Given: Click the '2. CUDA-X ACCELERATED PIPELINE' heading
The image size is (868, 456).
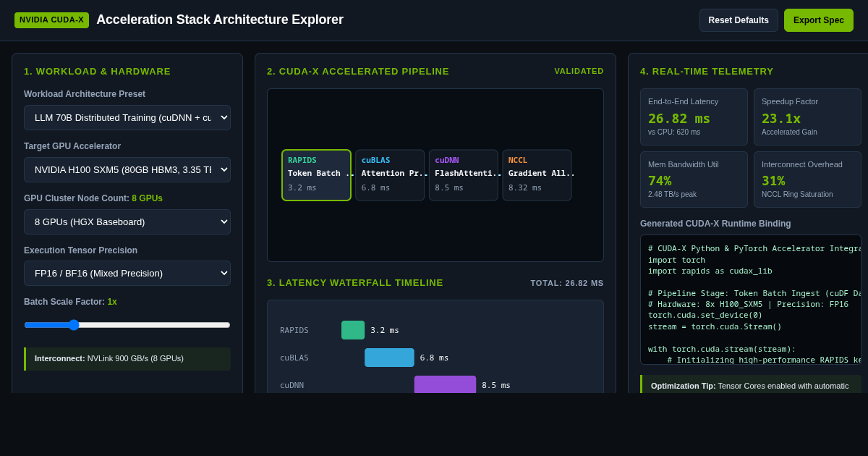Looking at the screenshot, I should point(358,71).
